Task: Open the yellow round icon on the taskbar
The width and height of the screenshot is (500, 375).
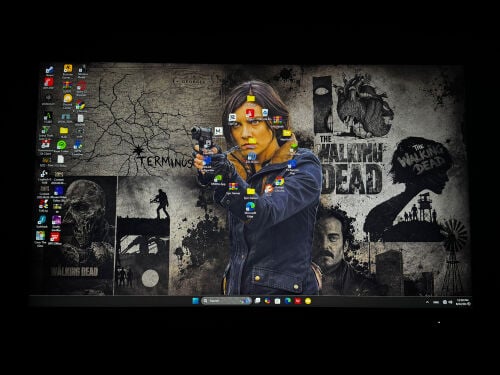Action: [x=308, y=301]
